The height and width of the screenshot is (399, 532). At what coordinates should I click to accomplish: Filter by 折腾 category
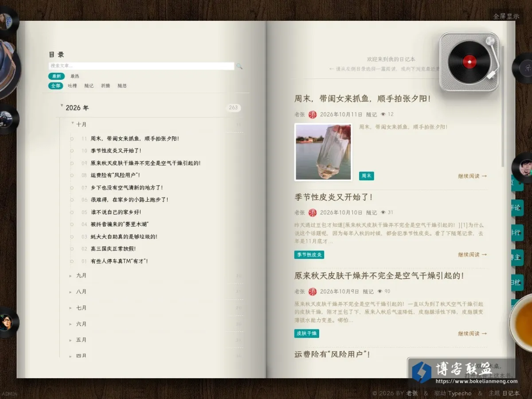coord(106,86)
